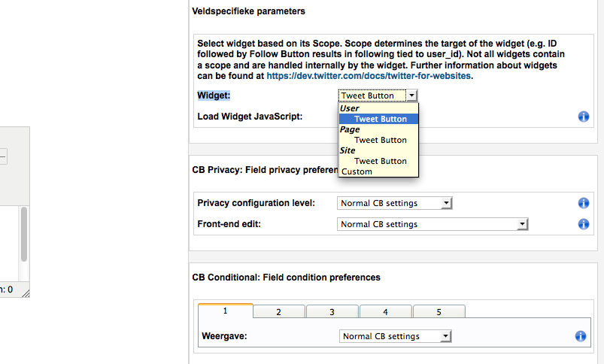Click info icon for Privacy configuration level
The width and height of the screenshot is (604, 364).
pos(583,203)
